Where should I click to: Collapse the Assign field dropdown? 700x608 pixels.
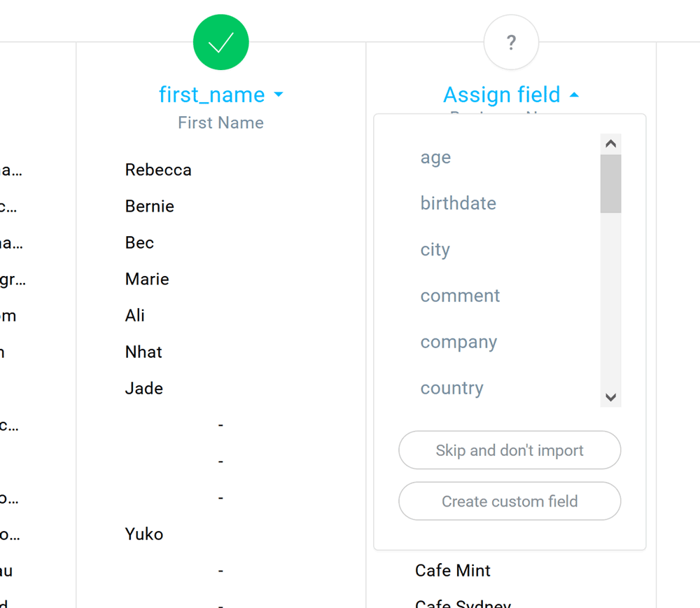click(511, 95)
